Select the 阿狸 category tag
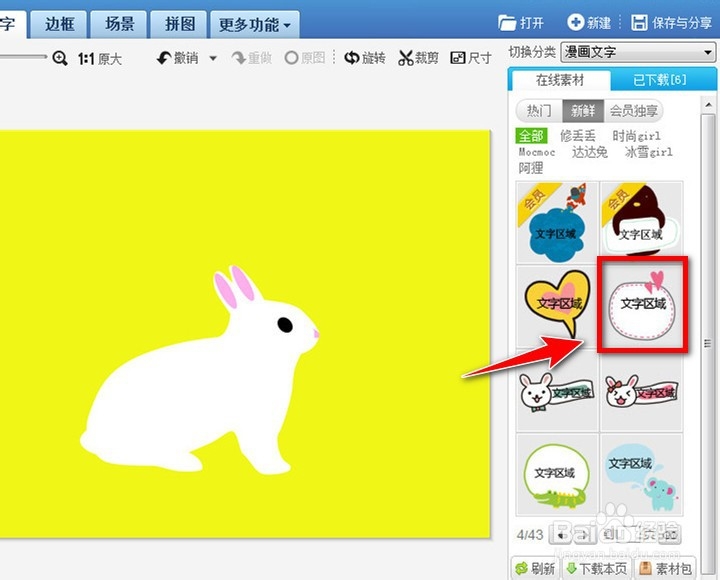Viewport: 720px width, 580px height. (x=531, y=168)
